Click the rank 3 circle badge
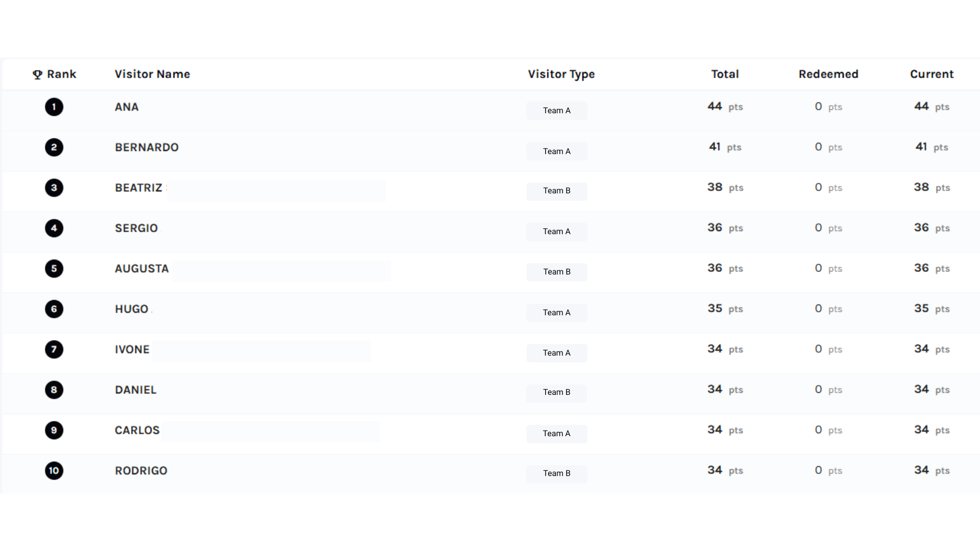980x551 pixels. (54, 188)
